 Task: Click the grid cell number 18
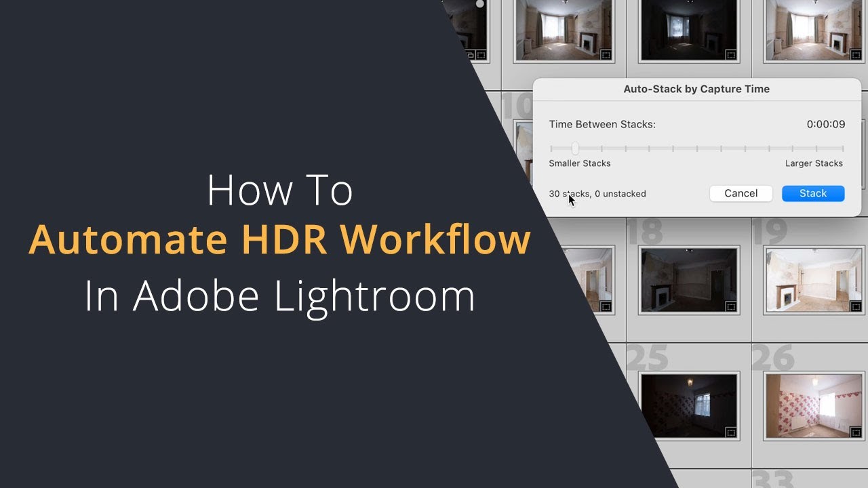644,232
